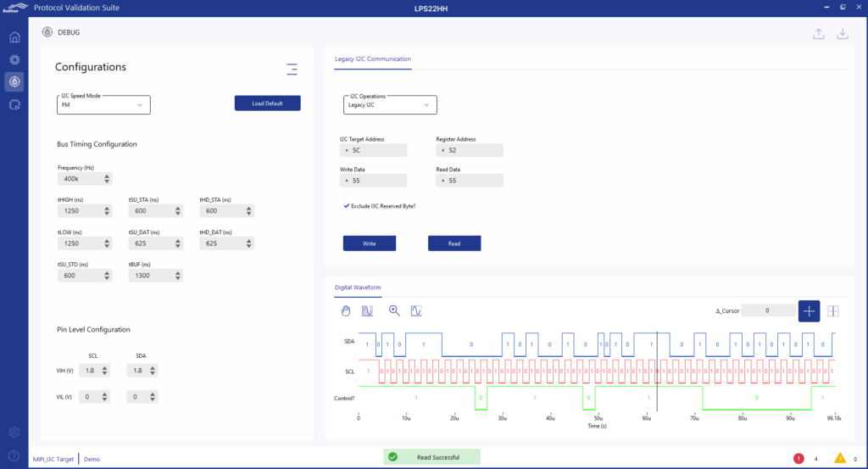Select the Digital Waveform tab
Image resolution: width=868 pixels, height=469 pixels.
coord(358,288)
